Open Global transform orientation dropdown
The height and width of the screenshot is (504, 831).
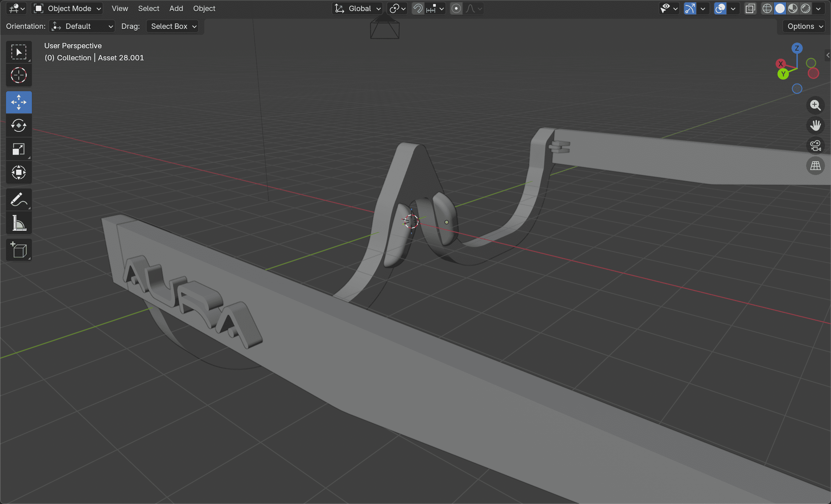pos(358,8)
